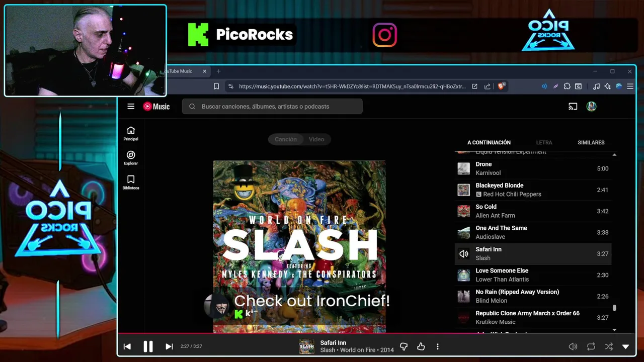Click the queue scroll up arrow
This screenshot has height=362, width=644.
[x=614, y=155]
